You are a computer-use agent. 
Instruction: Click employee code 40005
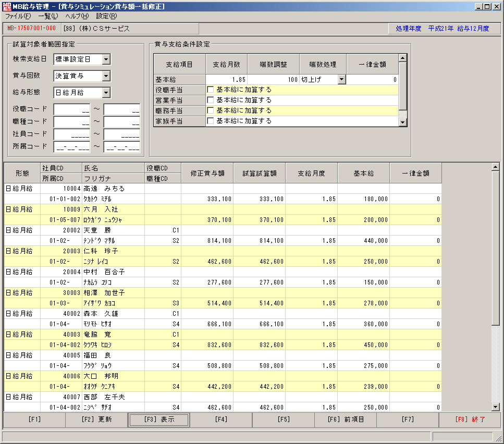click(x=72, y=355)
